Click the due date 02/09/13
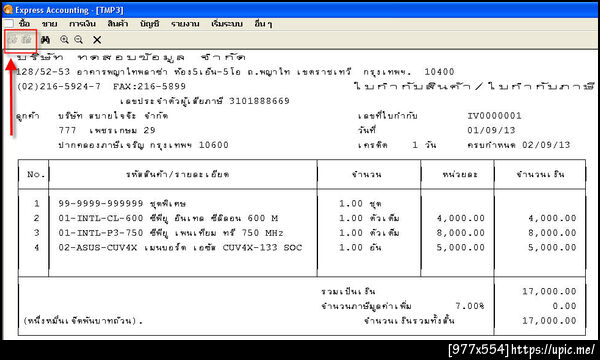This screenshot has height=360, width=600. (546, 145)
